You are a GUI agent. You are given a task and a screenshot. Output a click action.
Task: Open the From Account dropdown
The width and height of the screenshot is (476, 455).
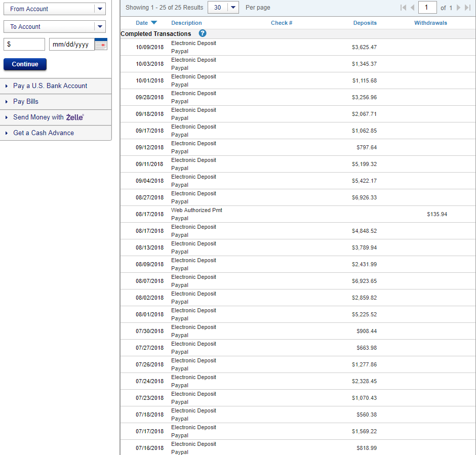55,9
